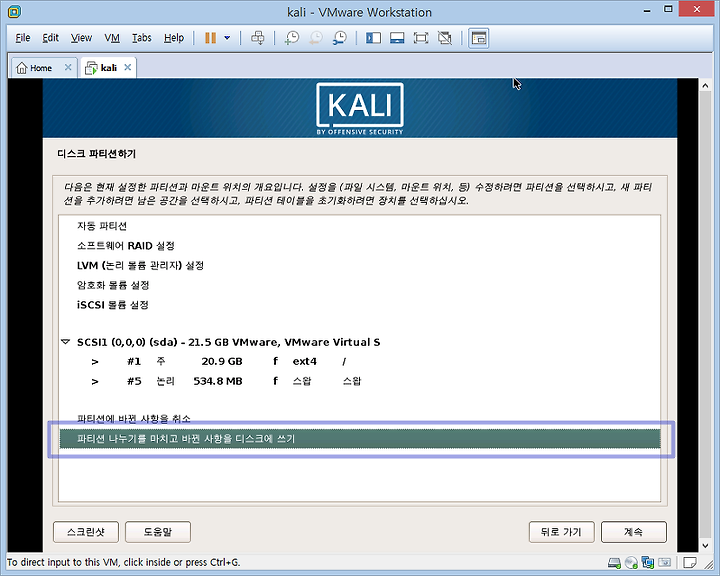Toggle the thumbnail bar icon
Image resolution: width=720 pixels, height=576 pixels.
coord(397,38)
